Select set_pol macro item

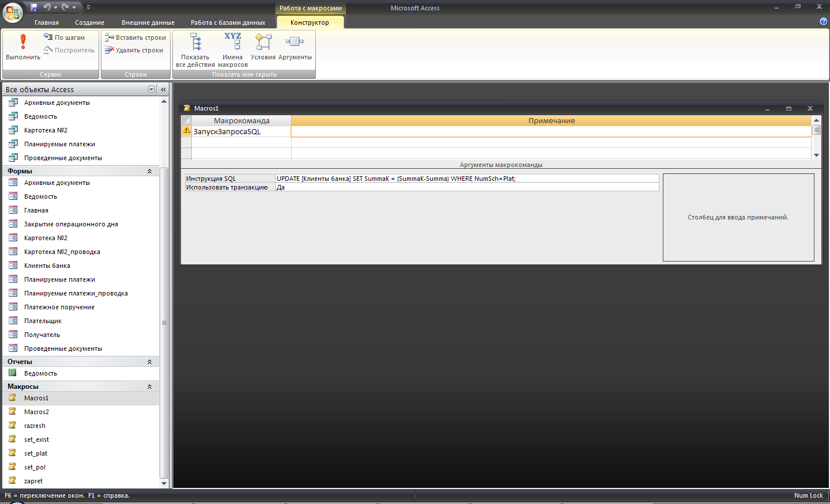point(81,467)
